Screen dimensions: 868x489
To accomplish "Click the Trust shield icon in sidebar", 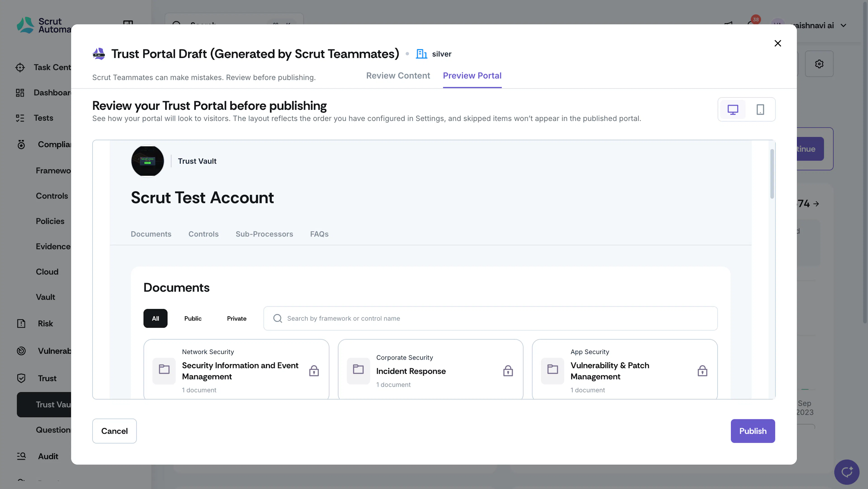I will [x=21, y=378].
